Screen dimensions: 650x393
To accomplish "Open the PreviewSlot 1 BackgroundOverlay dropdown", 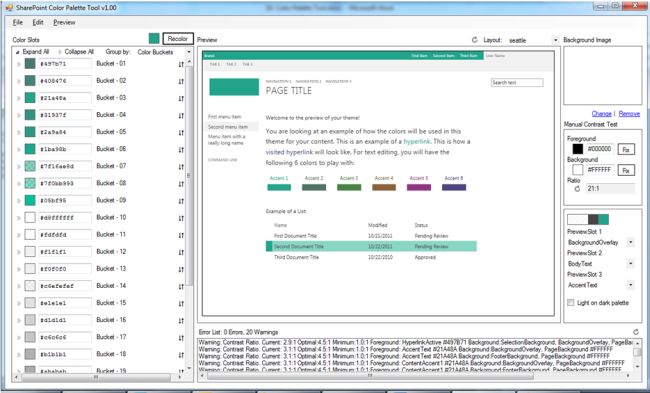I will click(631, 242).
